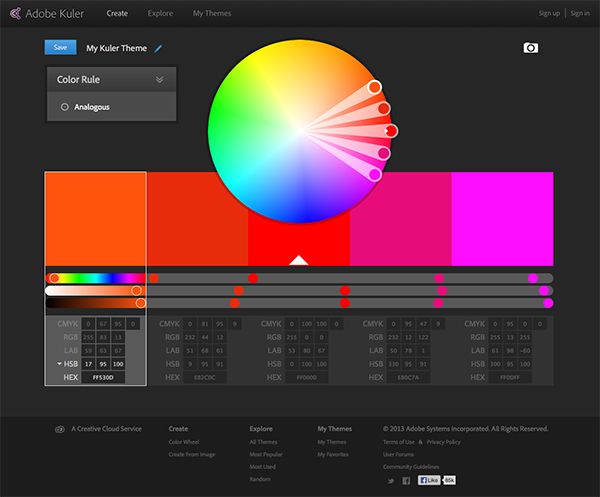Image resolution: width=600 pixels, height=497 pixels.
Task: Click the white base color triangle marker
Action: coord(299,260)
